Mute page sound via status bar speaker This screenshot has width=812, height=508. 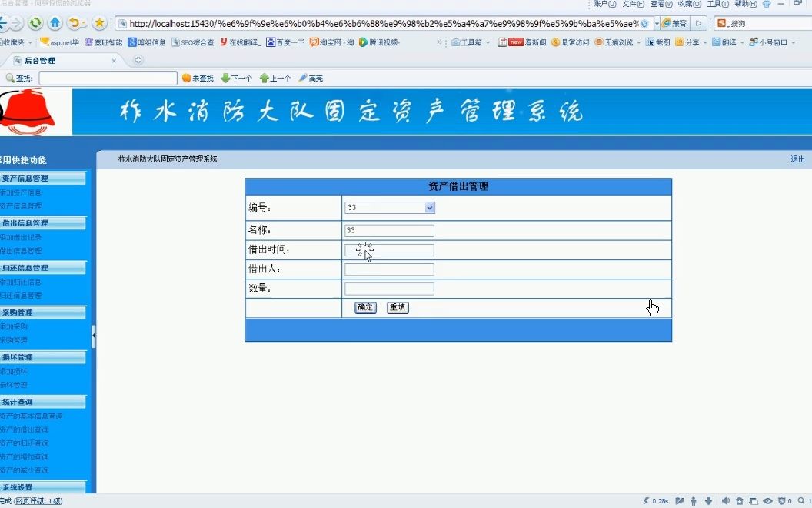[726, 500]
